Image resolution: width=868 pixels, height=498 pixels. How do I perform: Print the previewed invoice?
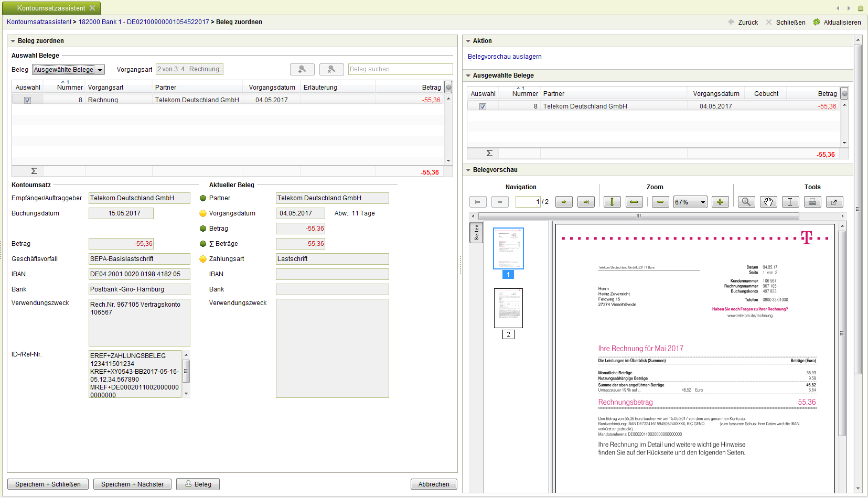point(812,202)
